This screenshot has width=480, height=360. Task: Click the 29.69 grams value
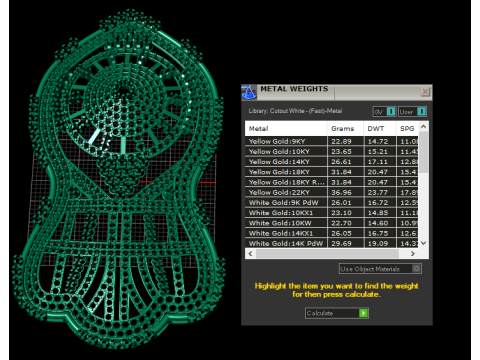pyautogui.click(x=341, y=243)
